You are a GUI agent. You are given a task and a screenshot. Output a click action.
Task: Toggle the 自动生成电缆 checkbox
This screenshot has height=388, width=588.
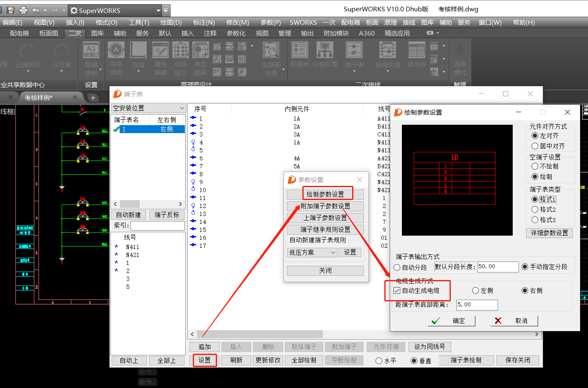(x=397, y=290)
